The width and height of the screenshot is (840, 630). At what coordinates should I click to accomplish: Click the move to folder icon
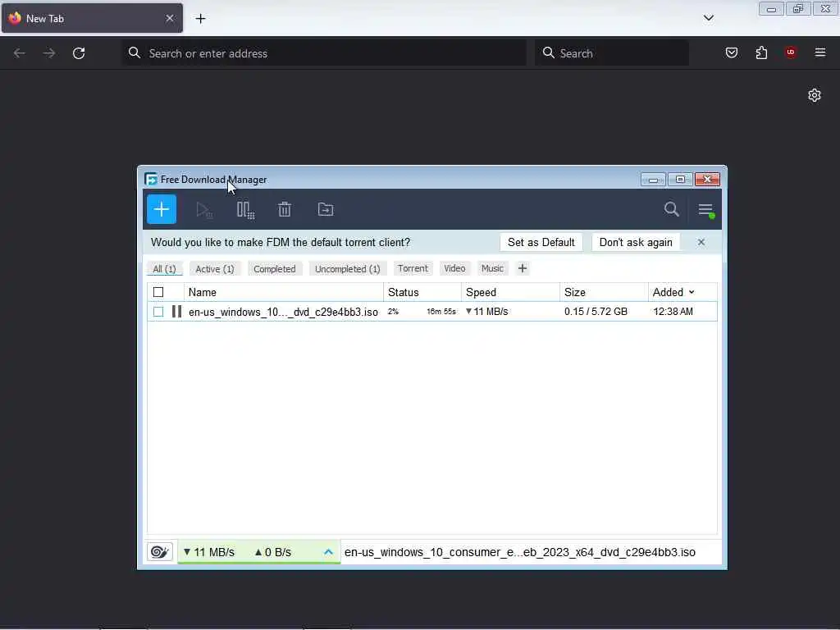pos(325,209)
